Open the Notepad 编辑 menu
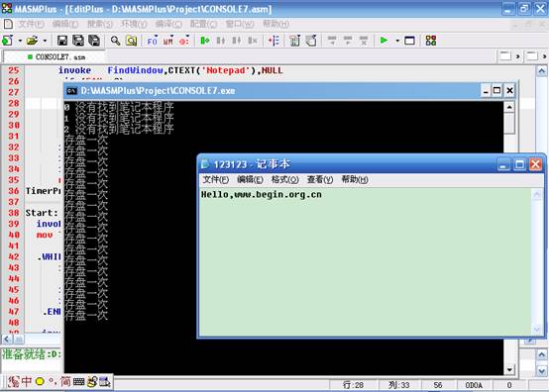Viewport: 549px width, 392px height. point(250,180)
